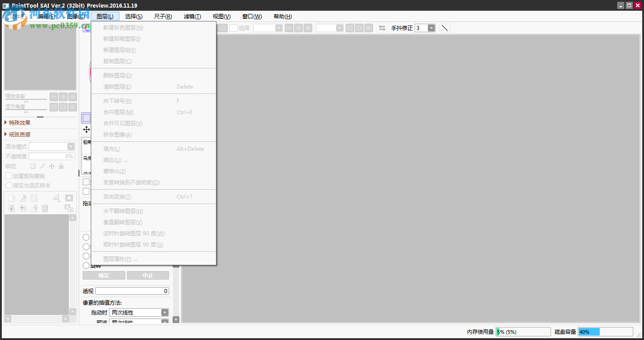Click the 确定 confirm button
The image size is (644, 340).
coord(104,275)
